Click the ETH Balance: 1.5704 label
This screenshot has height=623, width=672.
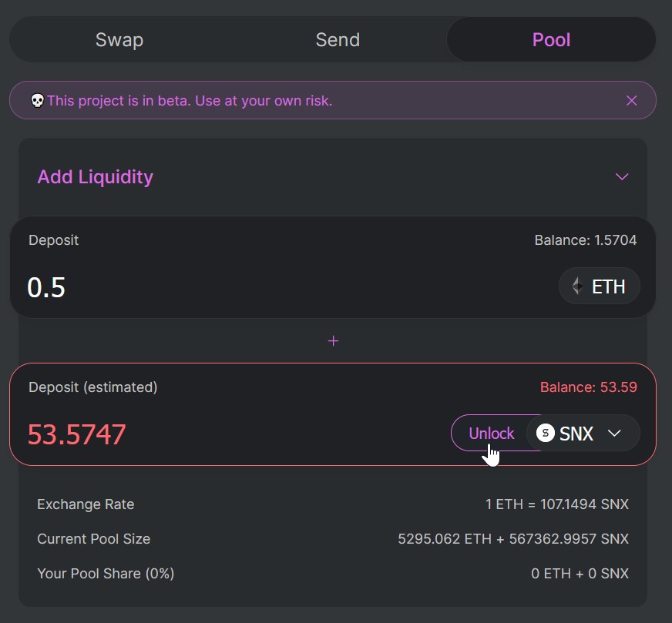pyautogui.click(x=586, y=240)
